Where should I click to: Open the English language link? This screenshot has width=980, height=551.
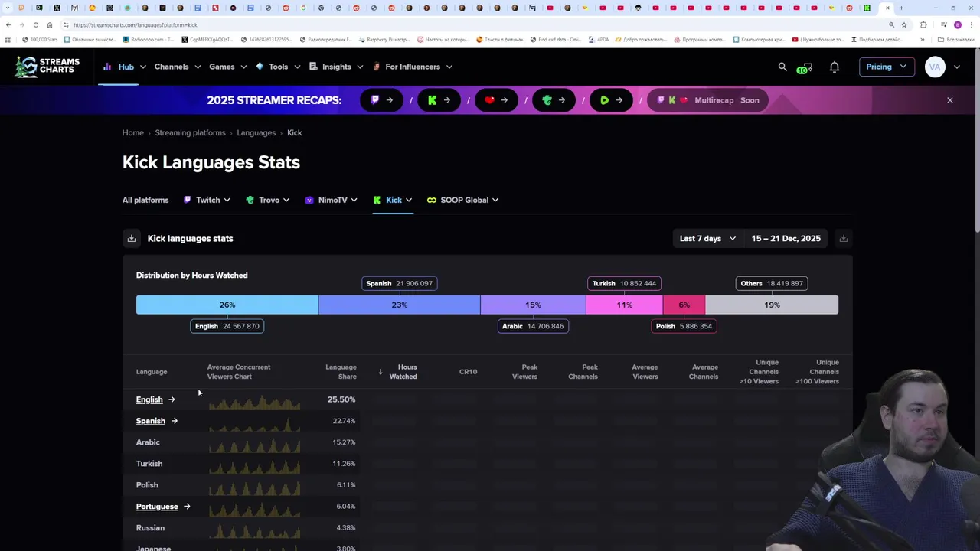point(149,399)
